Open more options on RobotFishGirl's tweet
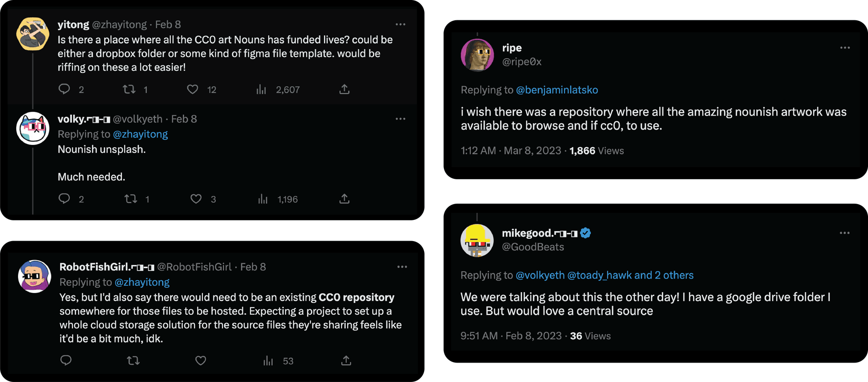The height and width of the screenshot is (382, 868). 402,267
